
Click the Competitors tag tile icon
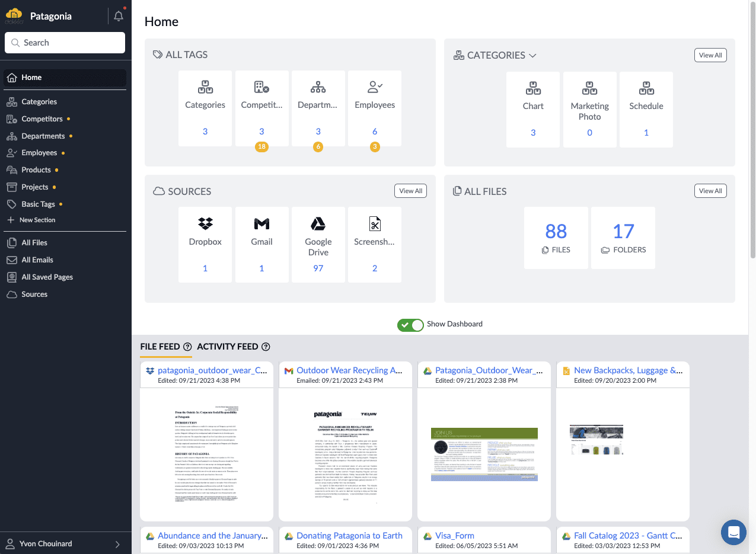click(x=261, y=87)
